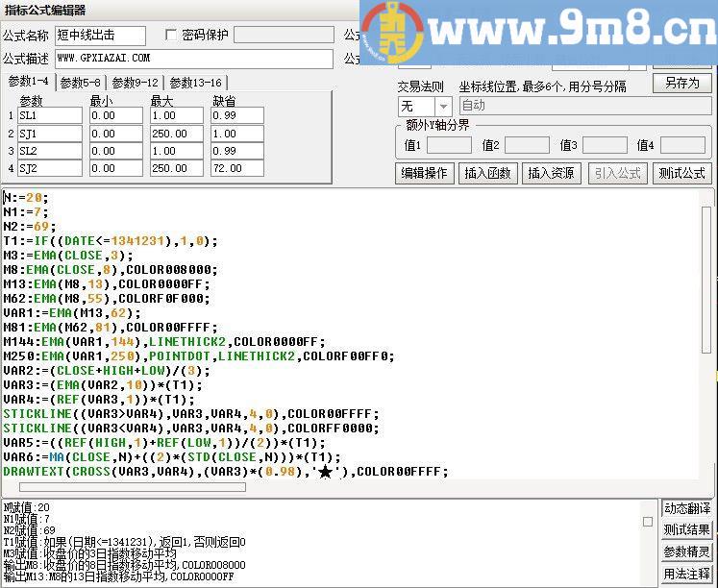Run 测试公式 button
This screenshot has height=588, width=718.
[x=681, y=173]
